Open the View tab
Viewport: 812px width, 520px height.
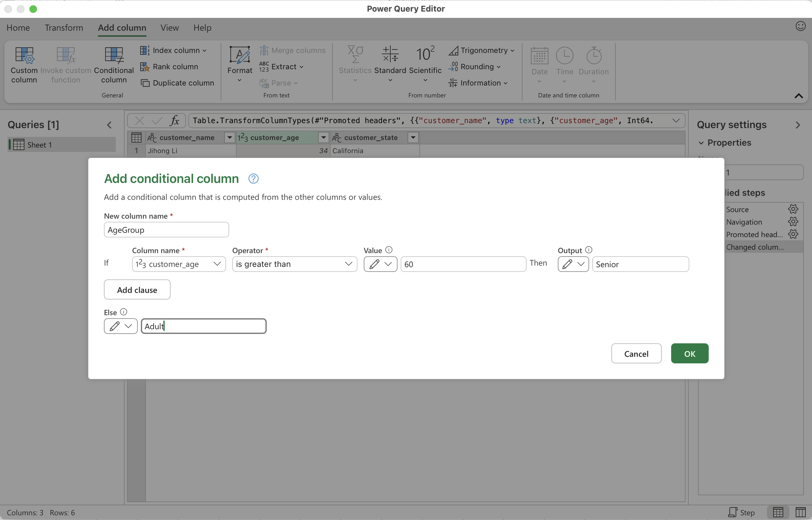(169, 28)
